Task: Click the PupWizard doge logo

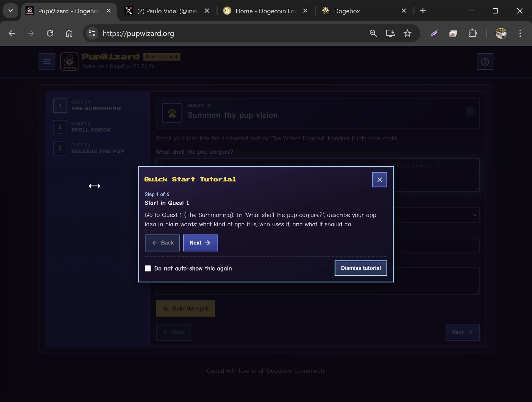Action: (69, 61)
